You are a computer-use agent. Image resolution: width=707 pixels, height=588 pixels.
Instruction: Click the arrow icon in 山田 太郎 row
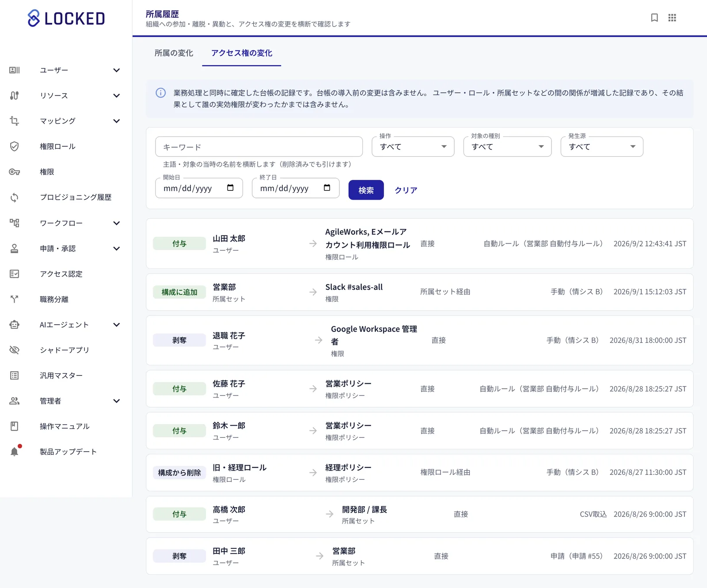click(x=313, y=243)
